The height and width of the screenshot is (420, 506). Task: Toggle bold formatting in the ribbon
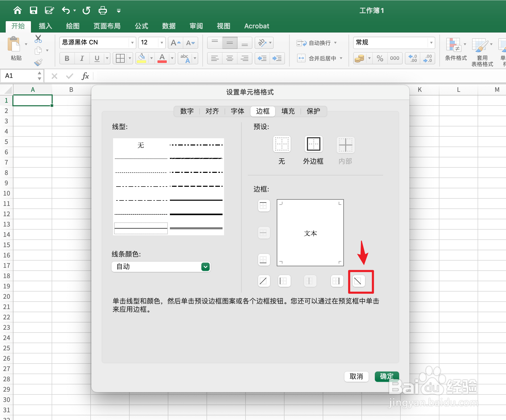click(x=67, y=58)
